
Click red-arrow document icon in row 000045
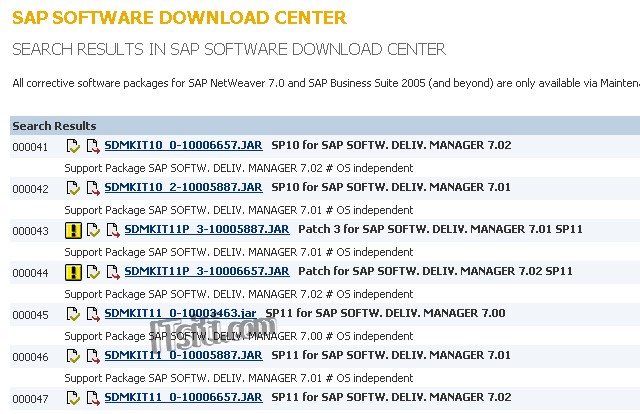[x=92, y=314]
